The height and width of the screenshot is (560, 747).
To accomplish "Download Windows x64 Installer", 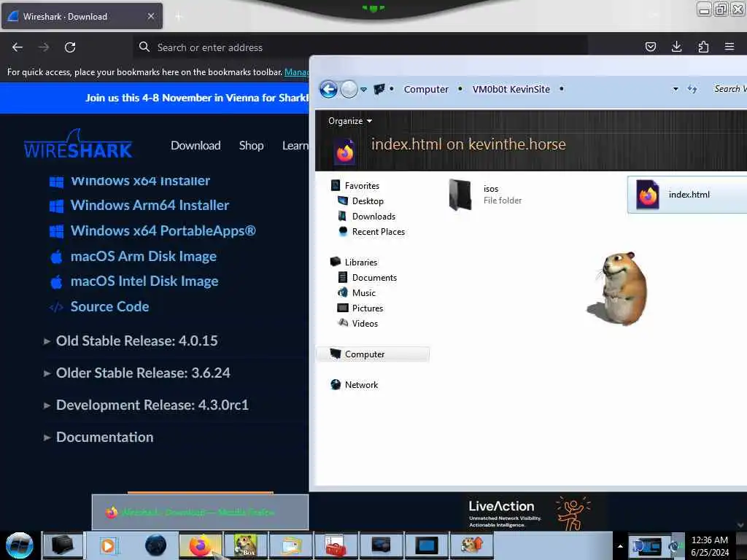I will 140,181.
